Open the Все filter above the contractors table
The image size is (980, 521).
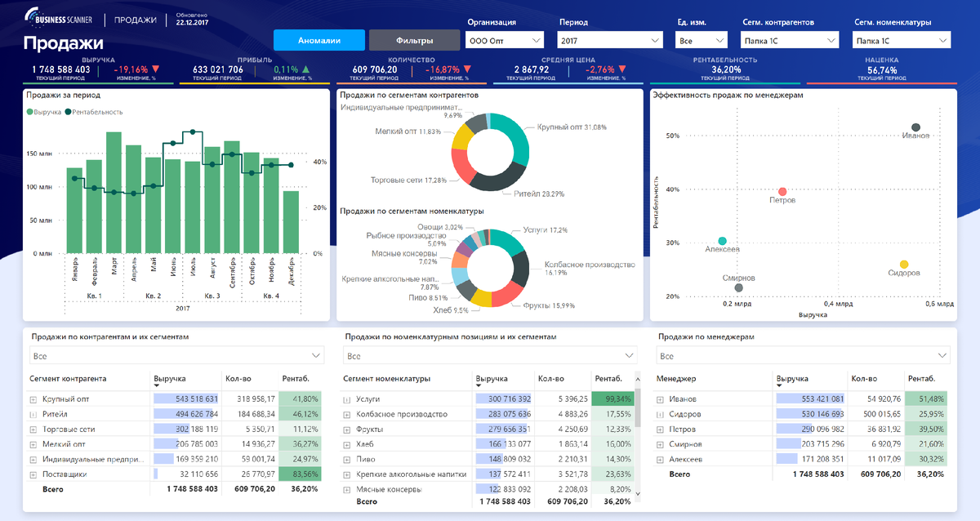pyautogui.click(x=176, y=356)
